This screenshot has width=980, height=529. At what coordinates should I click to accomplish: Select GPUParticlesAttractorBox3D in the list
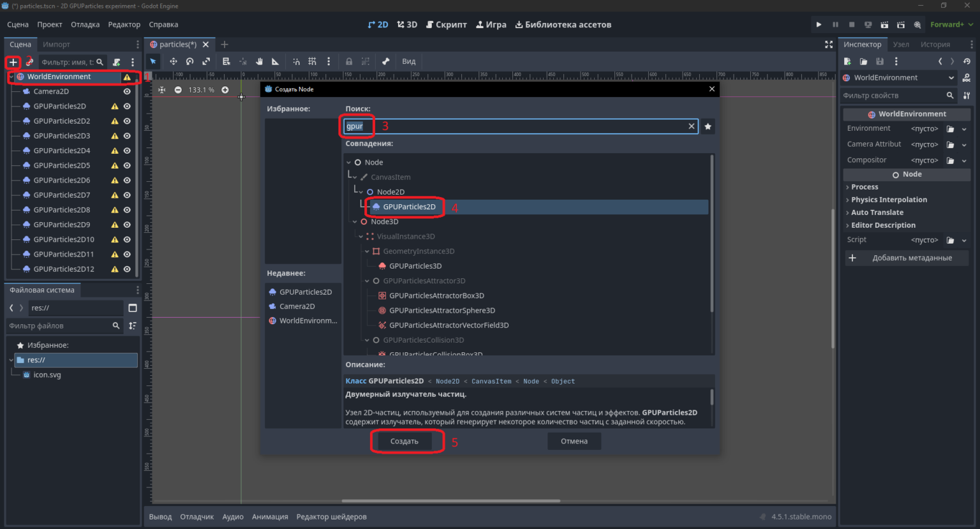click(x=436, y=295)
